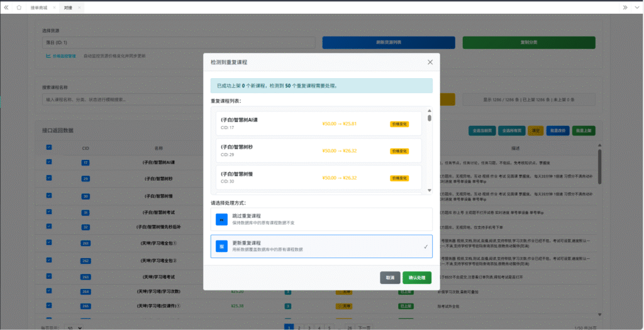The width and height of the screenshot is (644, 330).
Task: Open the 选择货源 dropdown
Action: tap(178, 43)
